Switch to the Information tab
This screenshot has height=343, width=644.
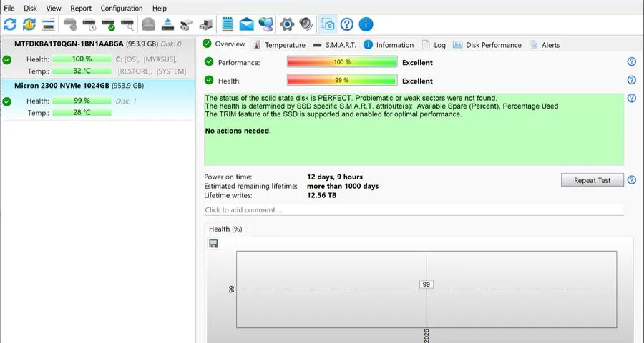point(389,45)
